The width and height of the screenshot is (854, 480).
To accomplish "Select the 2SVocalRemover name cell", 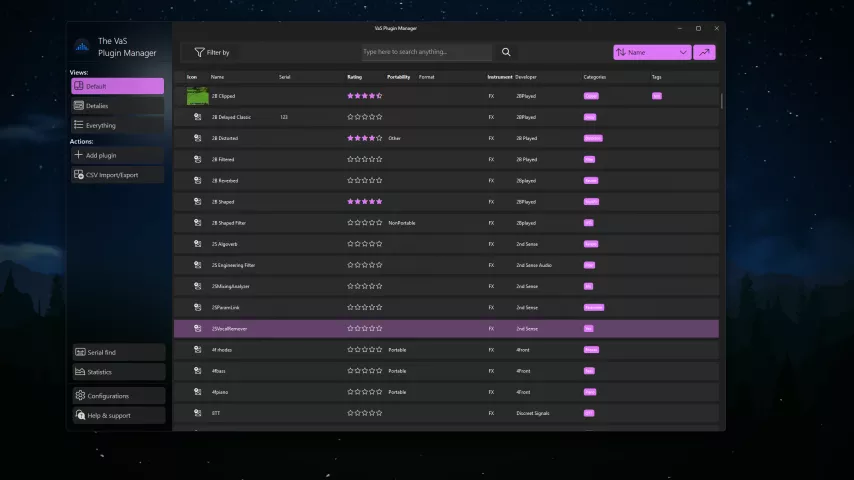I will click(x=229, y=329).
